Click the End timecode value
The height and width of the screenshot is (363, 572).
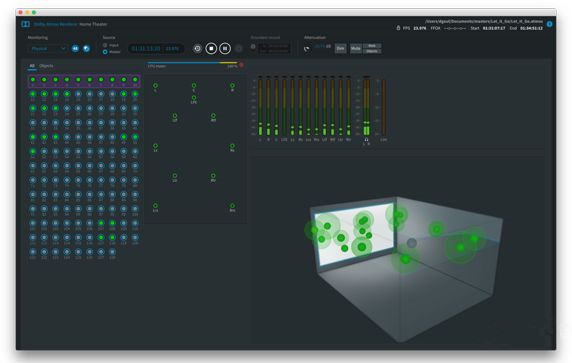pos(531,28)
